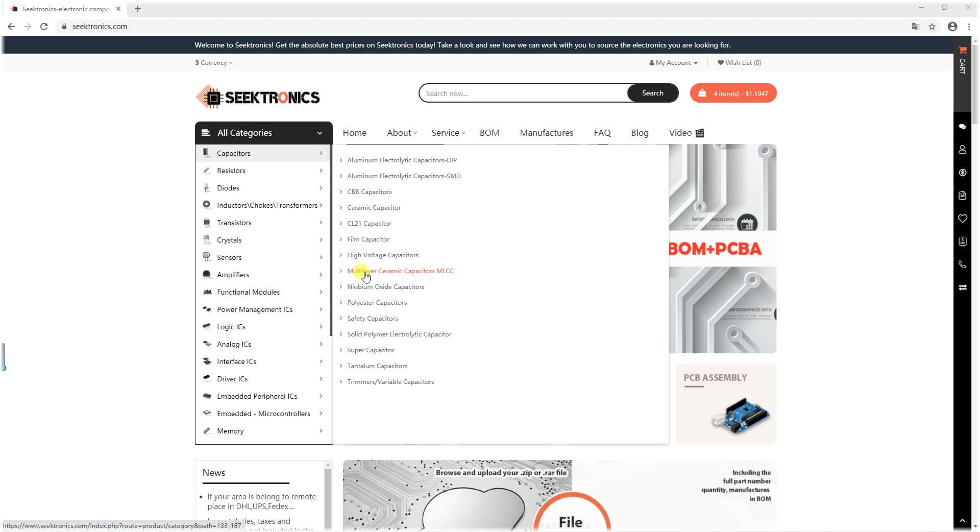The image size is (980, 532).
Task: Open Manufactures page
Action: click(x=546, y=133)
